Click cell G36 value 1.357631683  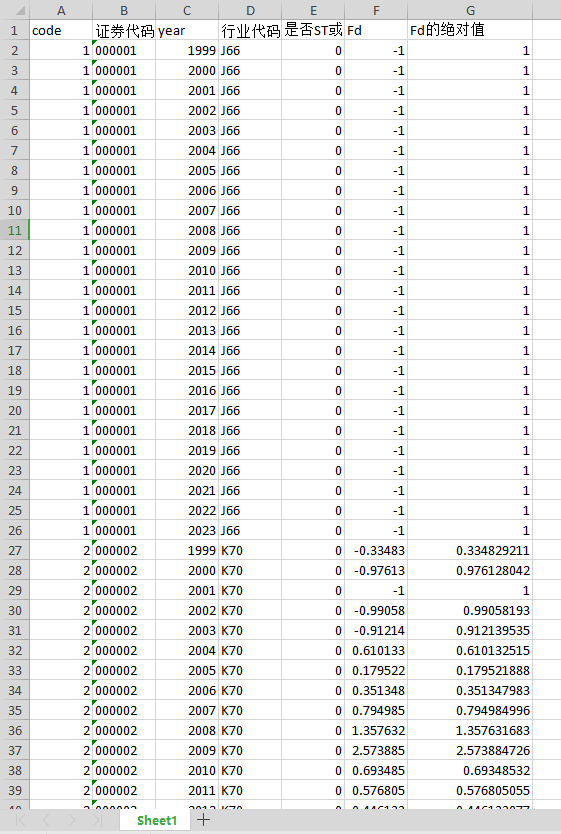pyautogui.click(x=470, y=730)
